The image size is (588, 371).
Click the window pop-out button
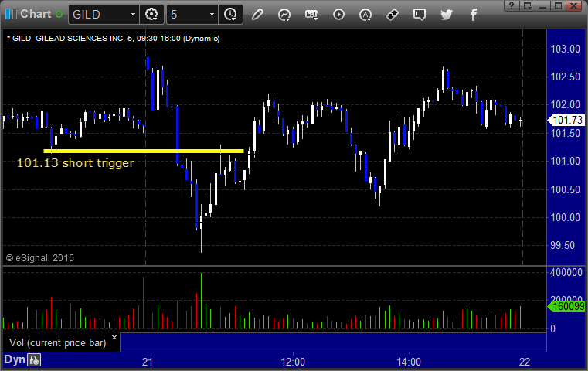tap(527, 5)
